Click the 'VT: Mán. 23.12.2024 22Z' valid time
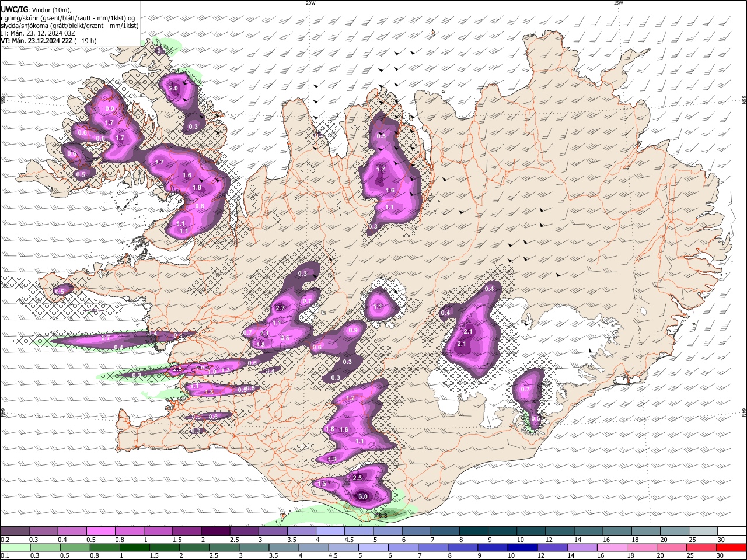The height and width of the screenshot is (560, 747). pos(36,41)
